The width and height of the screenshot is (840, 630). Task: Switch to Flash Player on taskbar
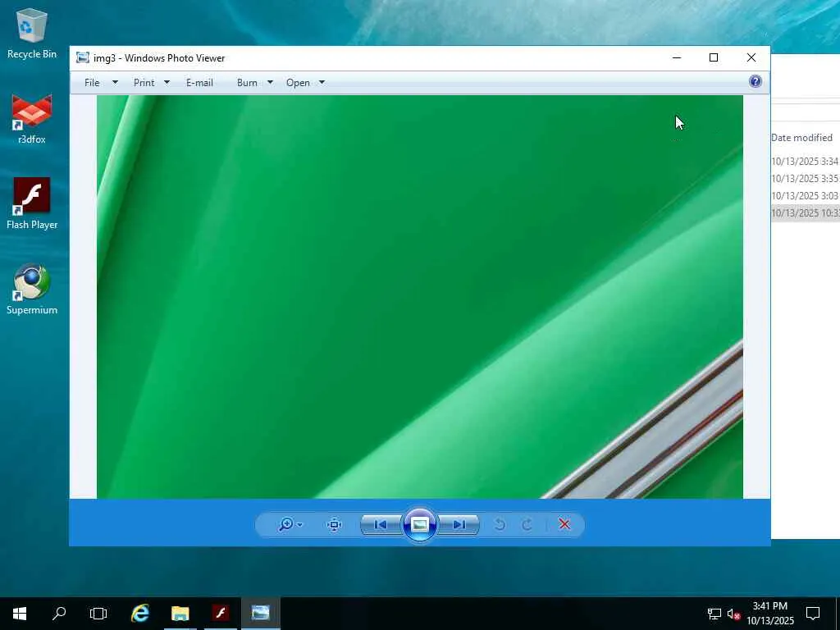pyautogui.click(x=220, y=614)
